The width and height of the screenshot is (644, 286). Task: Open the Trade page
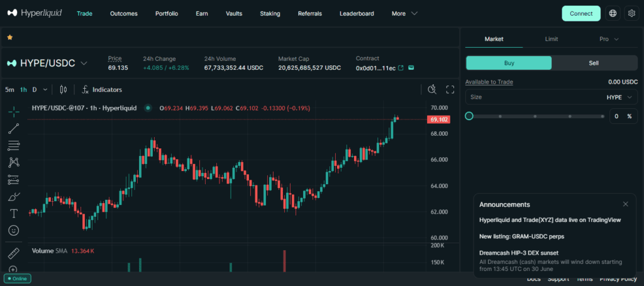85,14
